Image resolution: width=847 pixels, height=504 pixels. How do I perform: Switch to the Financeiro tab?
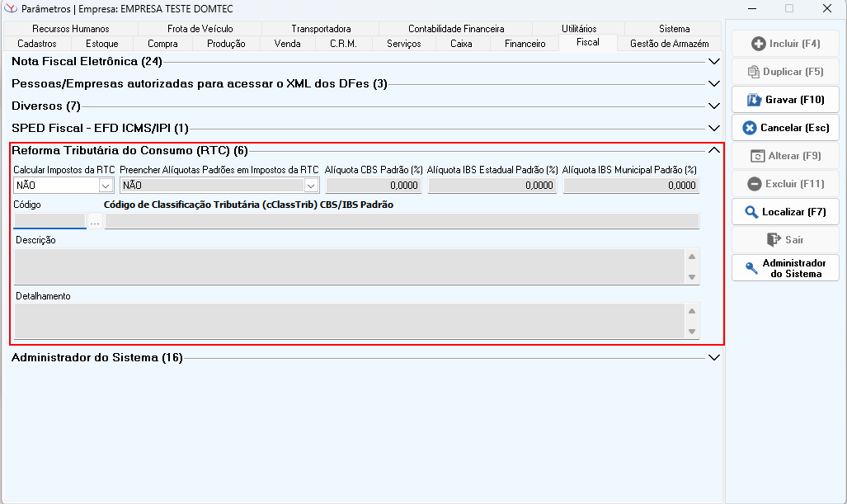click(x=525, y=44)
